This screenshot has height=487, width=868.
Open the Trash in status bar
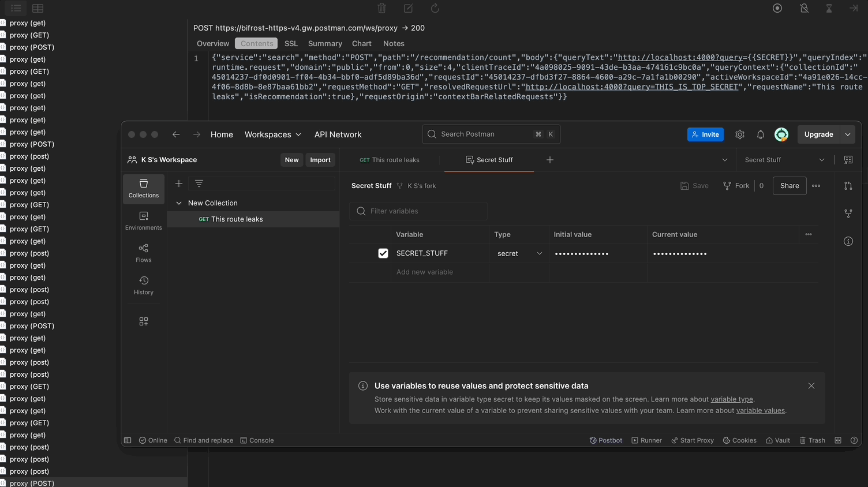(x=812, y=440)
